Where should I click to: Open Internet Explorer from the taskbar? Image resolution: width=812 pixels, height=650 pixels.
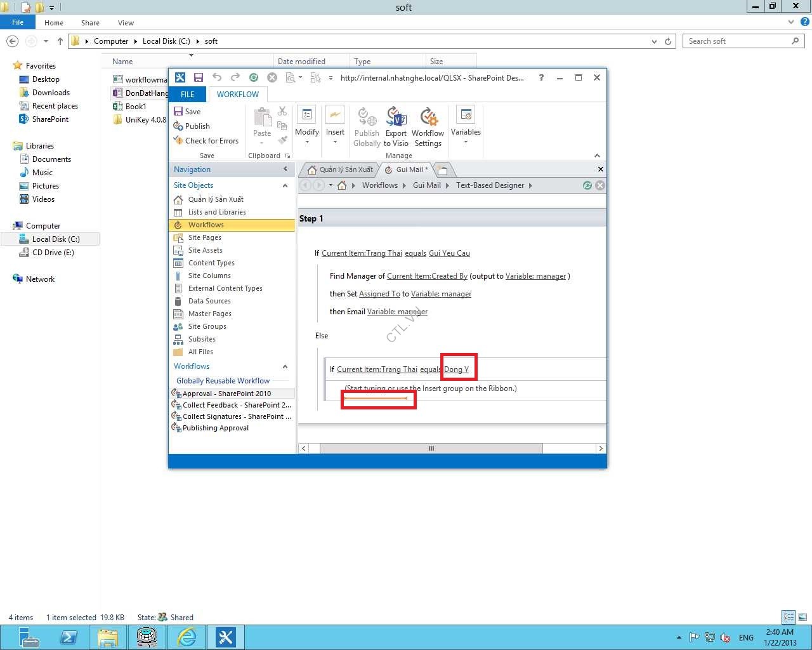(x=187, y=637)
